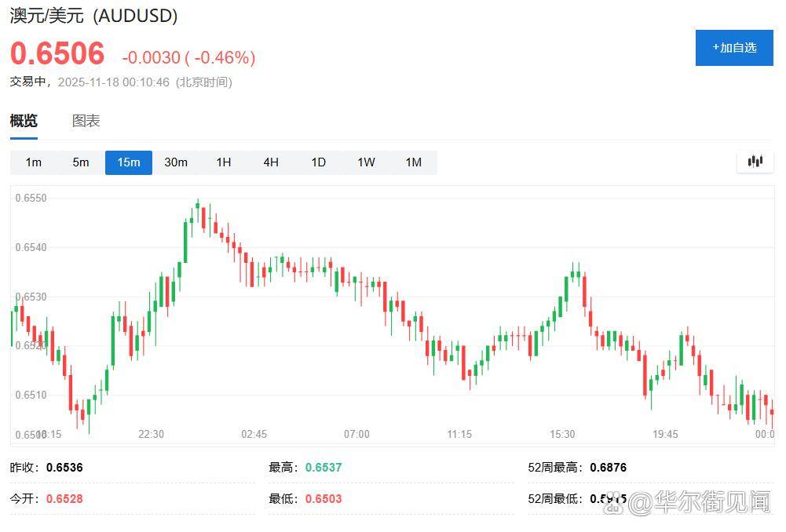Choose the 1M monthly timeframe

(x=414, y=162)
